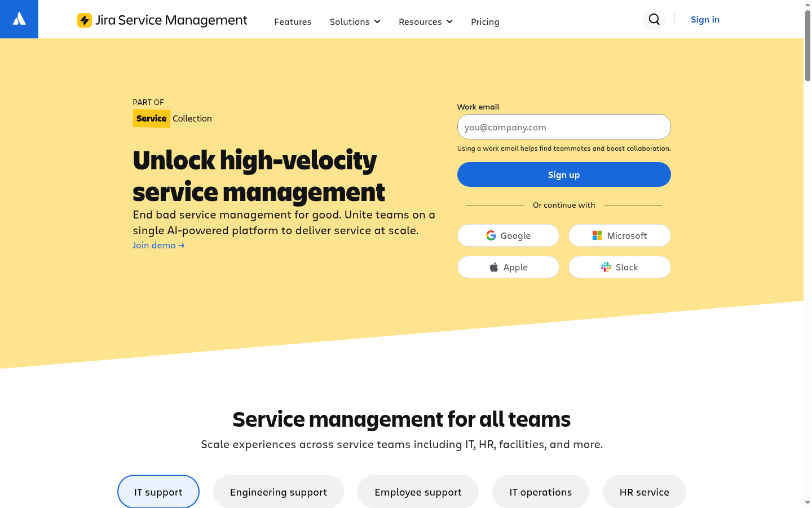Image resolution: width=812 pixels, height=508 pixels.
Task: Click the vertical scrollbar thumb
Action: tap(807, 45)
